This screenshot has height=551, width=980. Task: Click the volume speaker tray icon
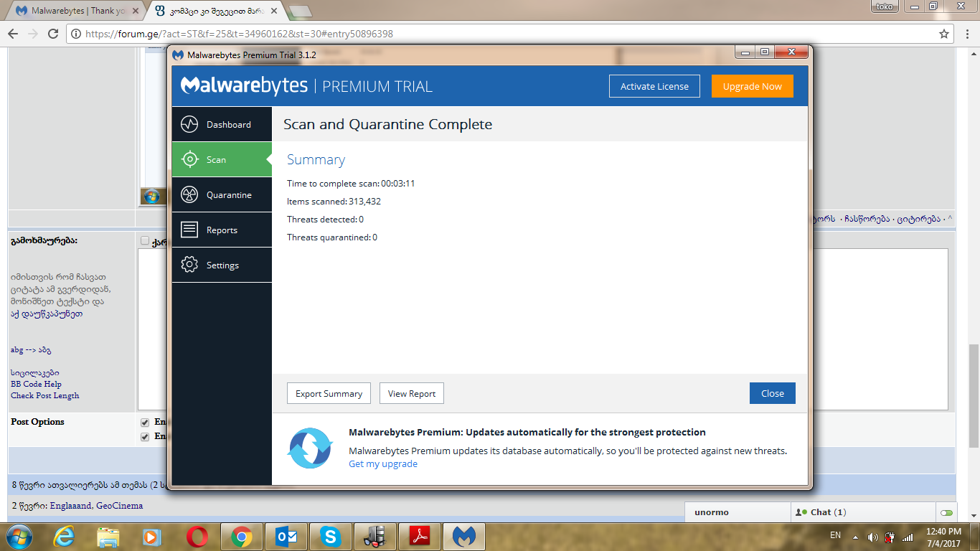pyautogui.click(x=872, y=537)
